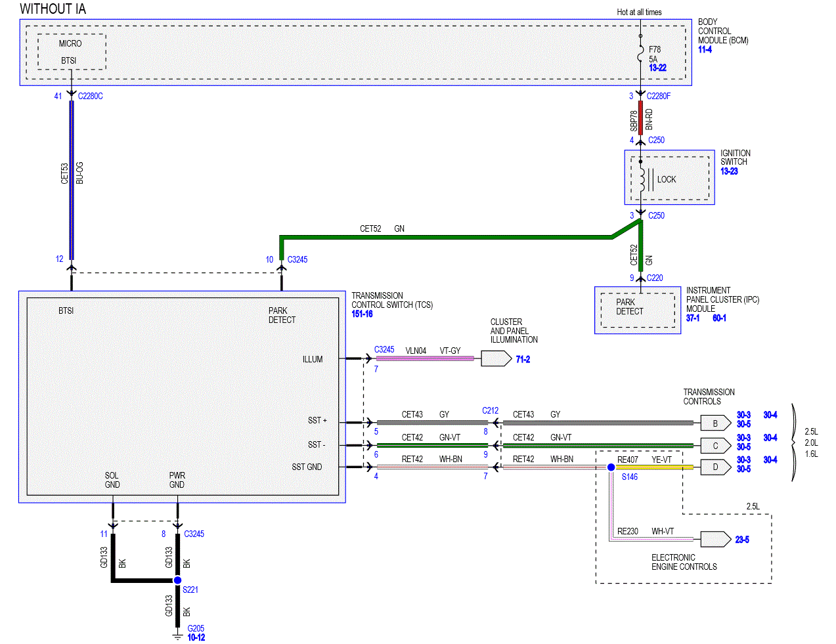Click the S221 splice dot
836x644 pixels.
point(177,580)
